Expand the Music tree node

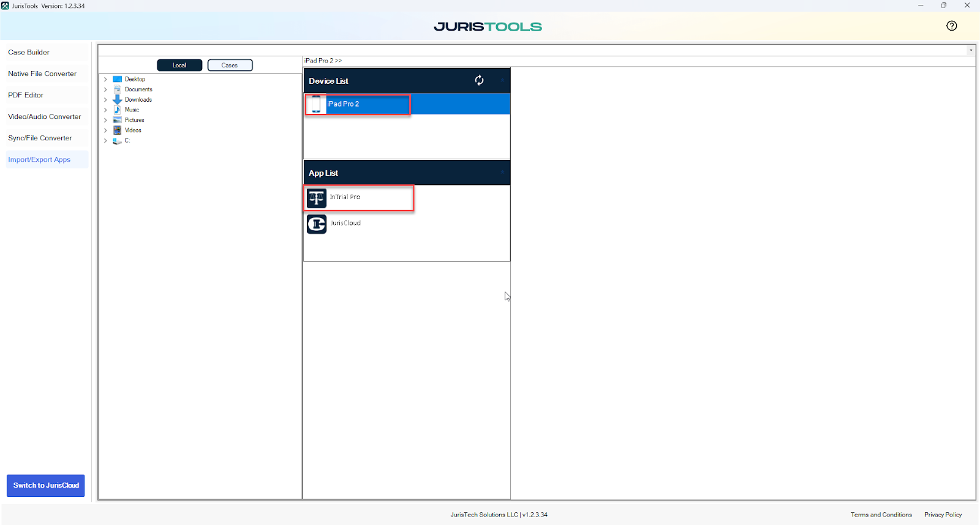105,110
